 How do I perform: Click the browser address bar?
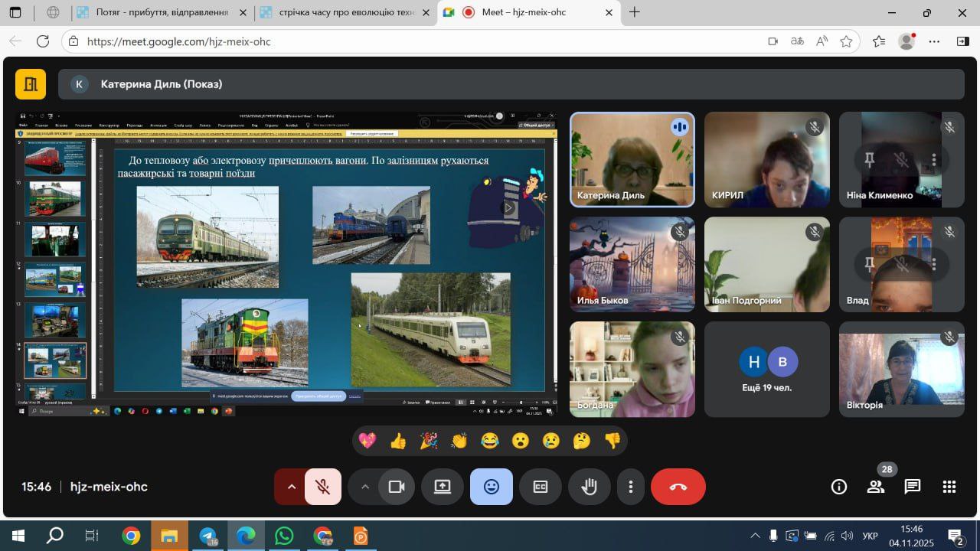pos(421,41)
